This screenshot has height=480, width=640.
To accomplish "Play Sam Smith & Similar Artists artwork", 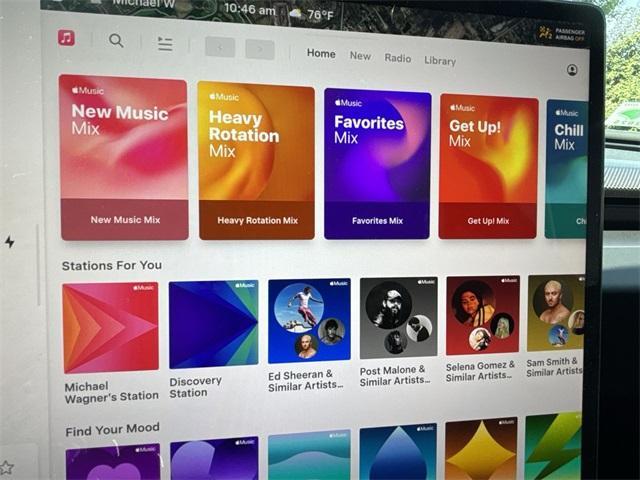I will point(556,313).
